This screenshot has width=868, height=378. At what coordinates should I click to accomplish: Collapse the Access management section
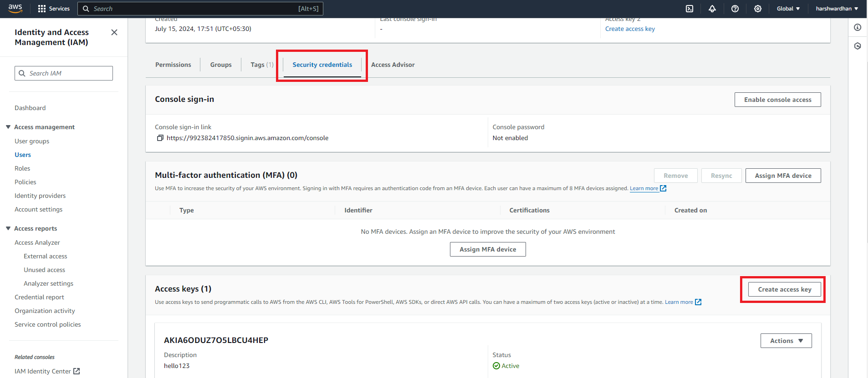pos(8,127)
